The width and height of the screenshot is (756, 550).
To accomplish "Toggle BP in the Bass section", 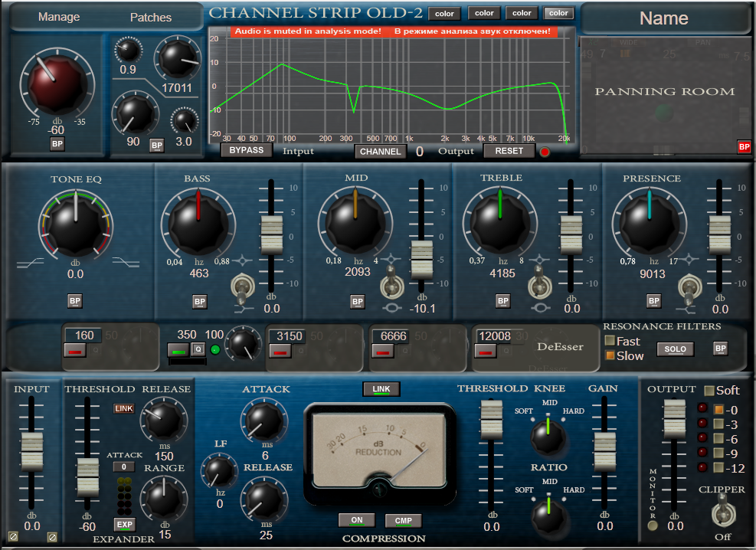I will tap(200, 303).
